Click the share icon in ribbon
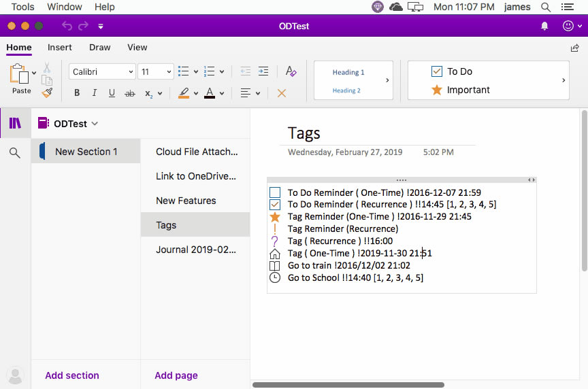The width and height of the screenshot is (588, 389). coord(574,48)
